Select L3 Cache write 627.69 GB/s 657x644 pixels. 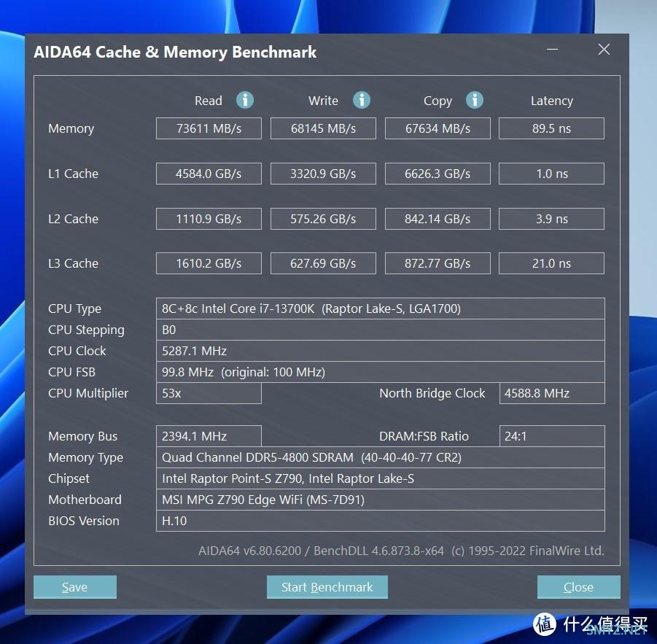pyautogui.click(x=323, y=263)
